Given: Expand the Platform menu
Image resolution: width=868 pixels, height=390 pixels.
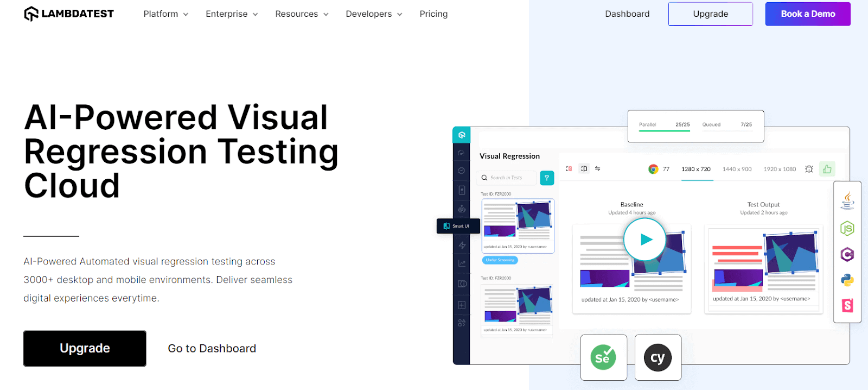Looking at the screenshot, I should 165,14.
